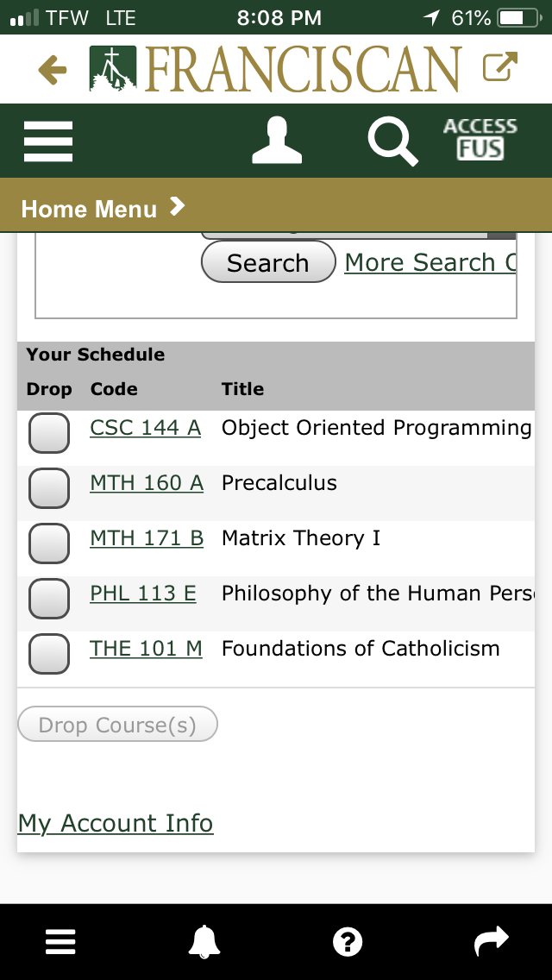
Task: Expand the Home Menu chevron
Action: click(x=177, y=207)
